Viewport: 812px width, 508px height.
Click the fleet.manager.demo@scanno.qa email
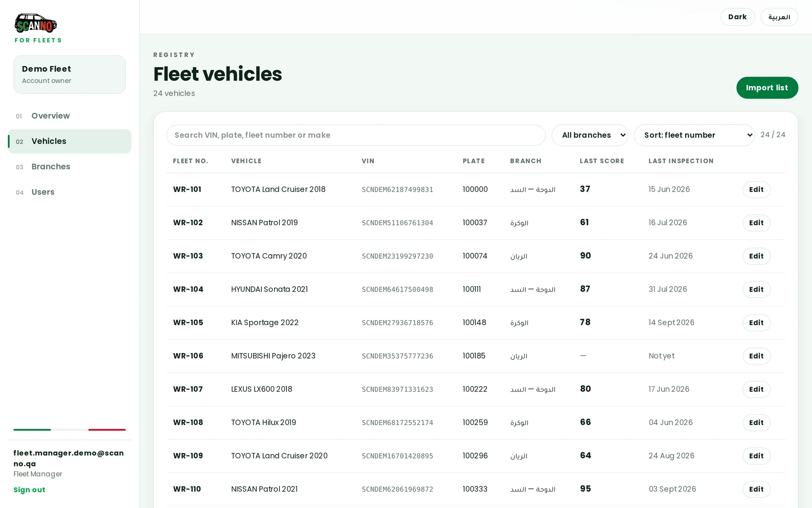[x=69, y=458]
